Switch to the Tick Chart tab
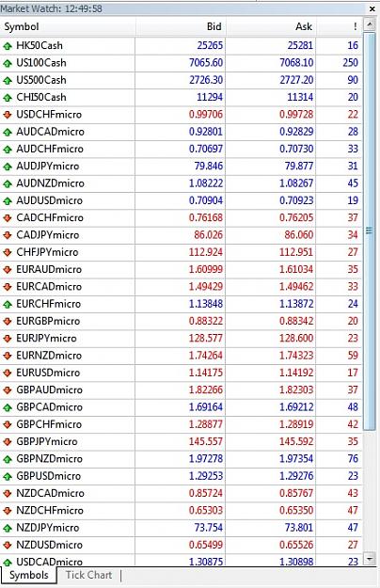This screenshot has width=380, height=588. click(x=88, y=575)
